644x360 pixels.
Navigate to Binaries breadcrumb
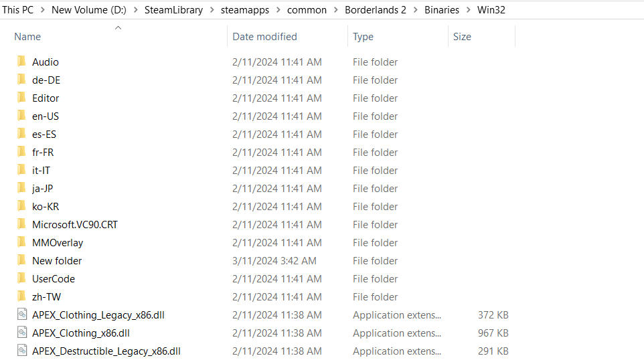[442, 10]
